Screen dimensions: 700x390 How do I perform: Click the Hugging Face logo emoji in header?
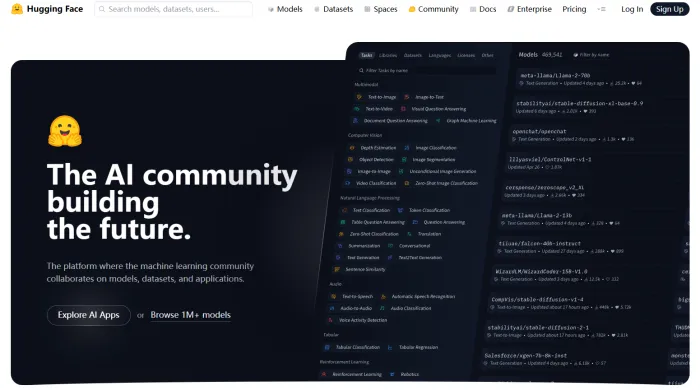pos(17,9)
